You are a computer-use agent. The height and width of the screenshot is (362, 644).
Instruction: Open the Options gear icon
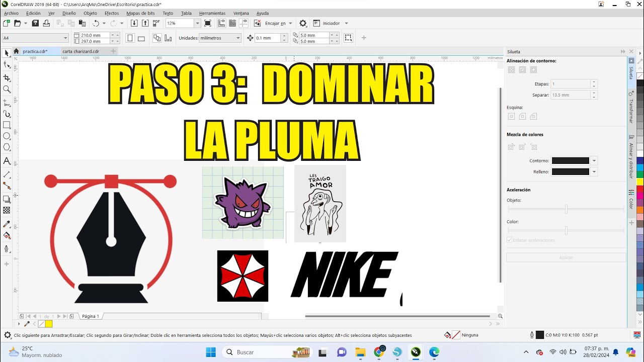coord(303,23)
